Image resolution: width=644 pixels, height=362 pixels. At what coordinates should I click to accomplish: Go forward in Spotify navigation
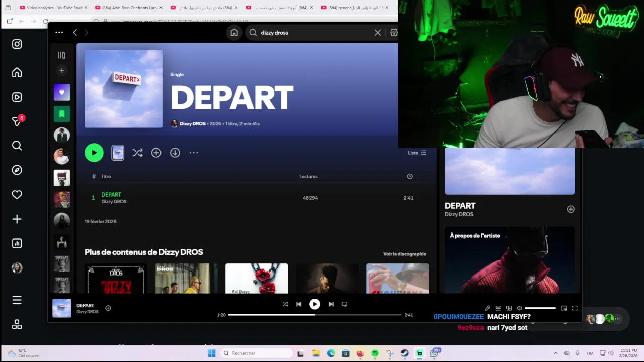(x=86, y=33)
